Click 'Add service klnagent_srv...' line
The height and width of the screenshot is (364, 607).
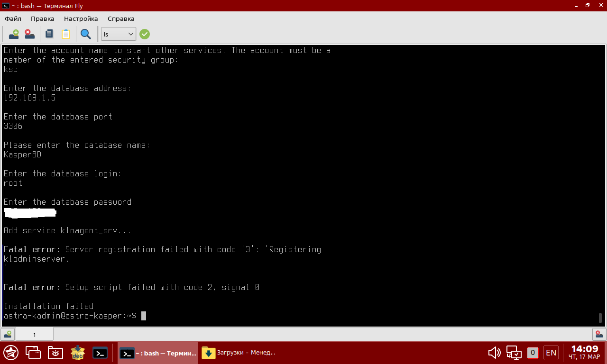67,230
